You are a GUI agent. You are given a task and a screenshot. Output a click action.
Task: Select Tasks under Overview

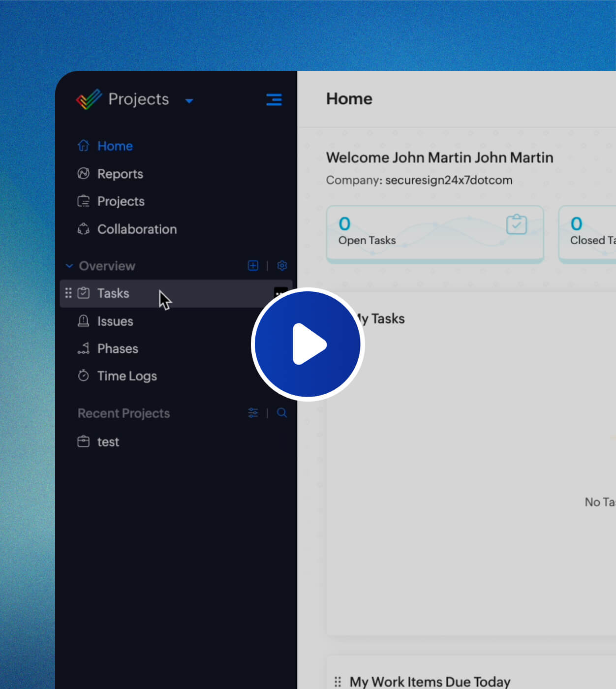[x=113, y=293]
